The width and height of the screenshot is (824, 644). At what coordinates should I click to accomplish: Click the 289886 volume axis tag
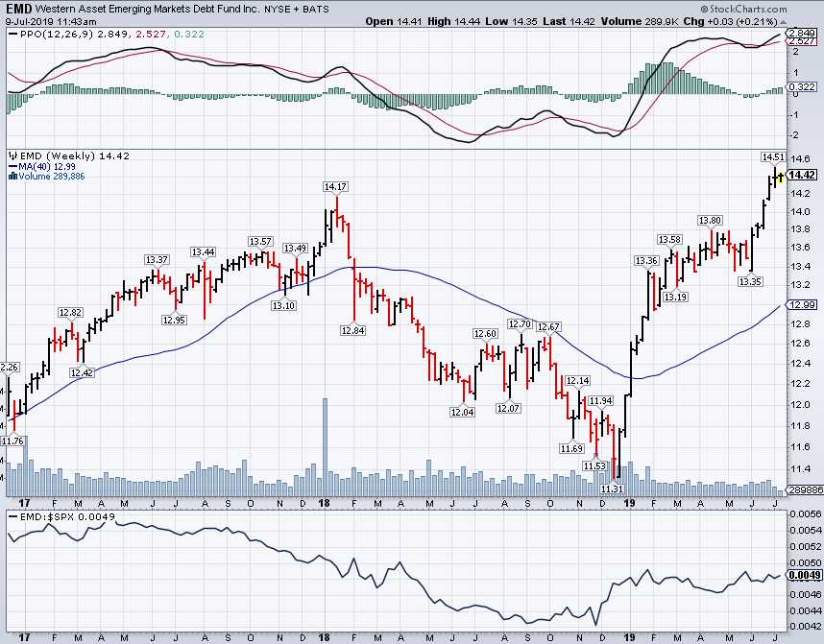coord(803,489)
